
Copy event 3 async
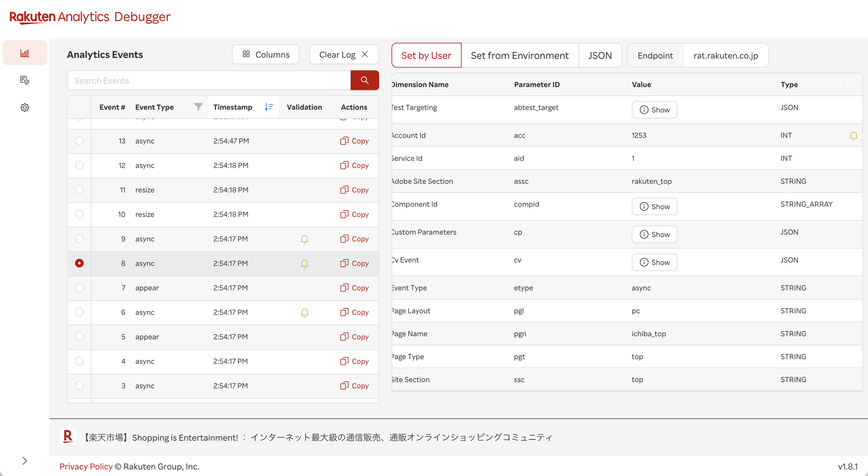click(354, 386)
